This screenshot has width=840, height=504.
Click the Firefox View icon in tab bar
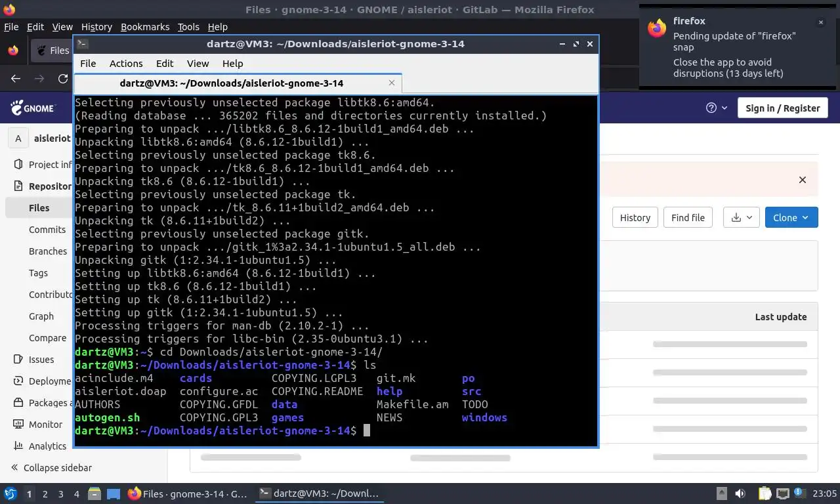[x=13, y=51]
